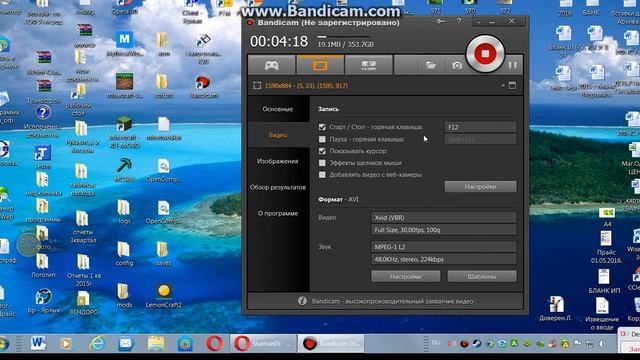This screenshot has width=640, height=360.
Task: Open Bandicam help question mark icon
Action: (459, 21)
